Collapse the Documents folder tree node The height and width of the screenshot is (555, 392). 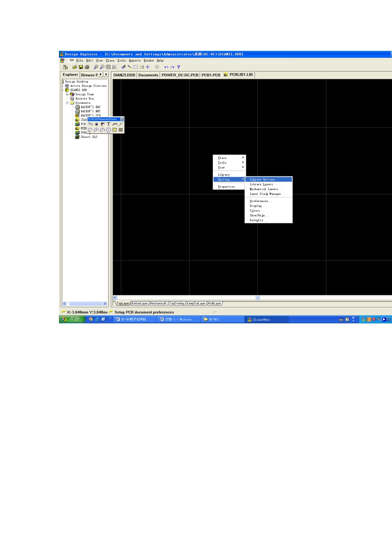pyautogui.click(x=67, y=103)
